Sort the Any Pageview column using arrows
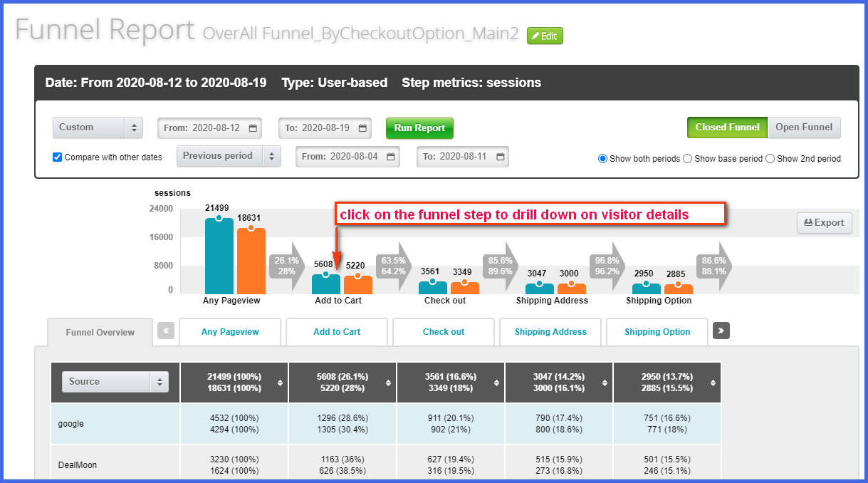Viewport: 868px width, 483px height. [x=281, y=383]
